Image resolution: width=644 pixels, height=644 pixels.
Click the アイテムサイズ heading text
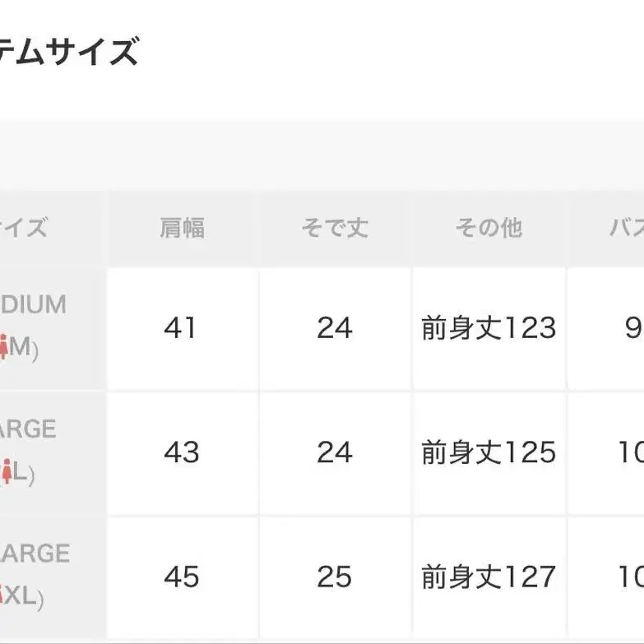68,52
